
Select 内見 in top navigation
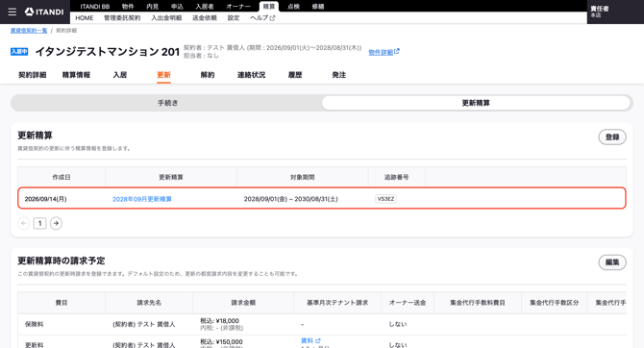pyautogui.click(x=153, y=7)
